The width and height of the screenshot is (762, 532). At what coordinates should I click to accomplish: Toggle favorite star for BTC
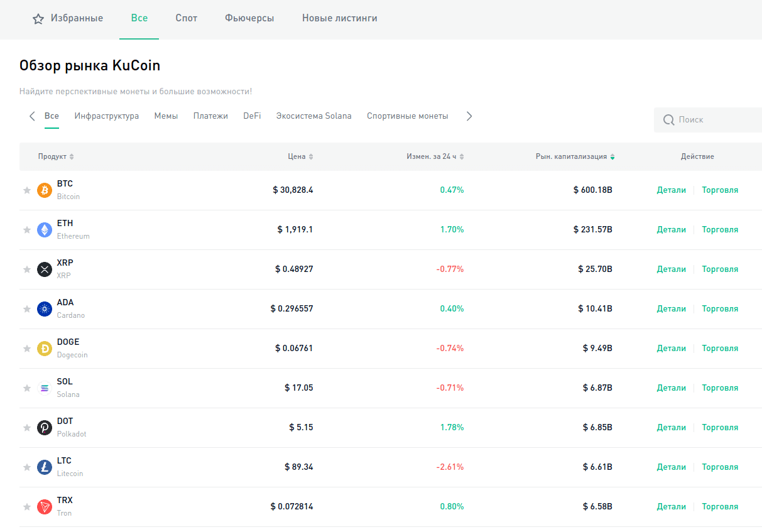click(27, 190)
